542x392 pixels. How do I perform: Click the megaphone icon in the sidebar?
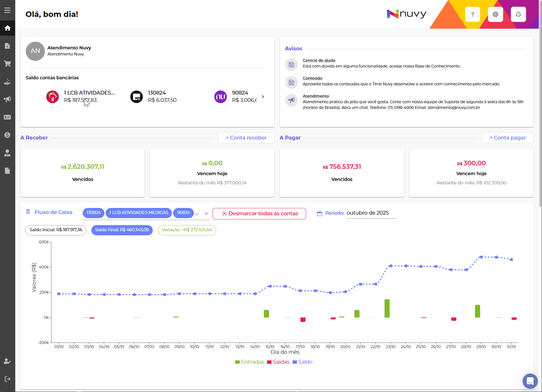pos(7,99)
